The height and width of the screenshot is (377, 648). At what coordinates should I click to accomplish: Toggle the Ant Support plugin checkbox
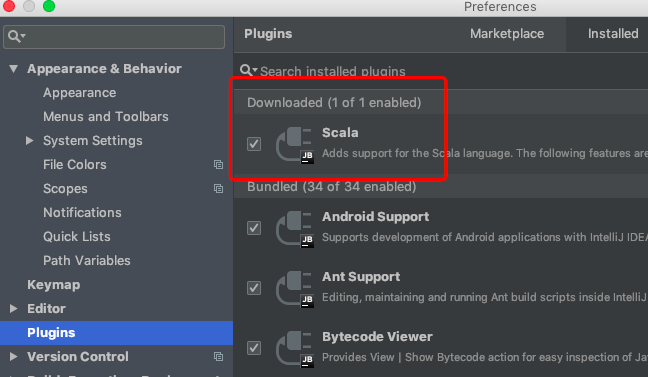[x=254, y=288]
